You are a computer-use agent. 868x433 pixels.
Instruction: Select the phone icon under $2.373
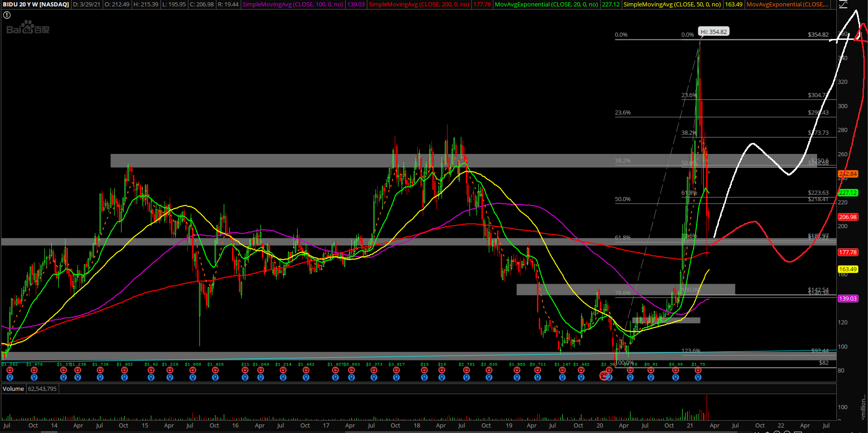coord(374,371)
